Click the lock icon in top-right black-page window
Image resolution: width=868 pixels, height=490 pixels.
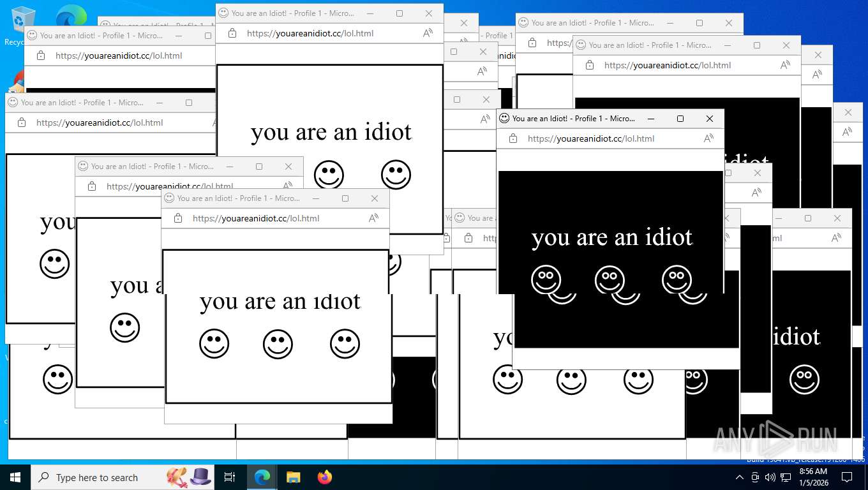point(590,65)
